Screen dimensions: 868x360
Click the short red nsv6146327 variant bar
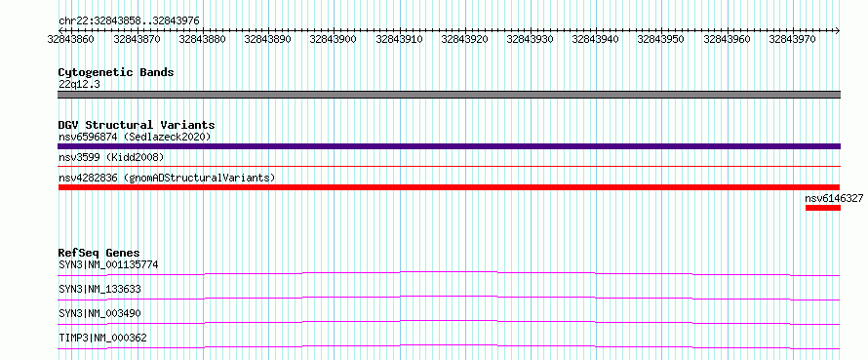[x=823, y=208]
